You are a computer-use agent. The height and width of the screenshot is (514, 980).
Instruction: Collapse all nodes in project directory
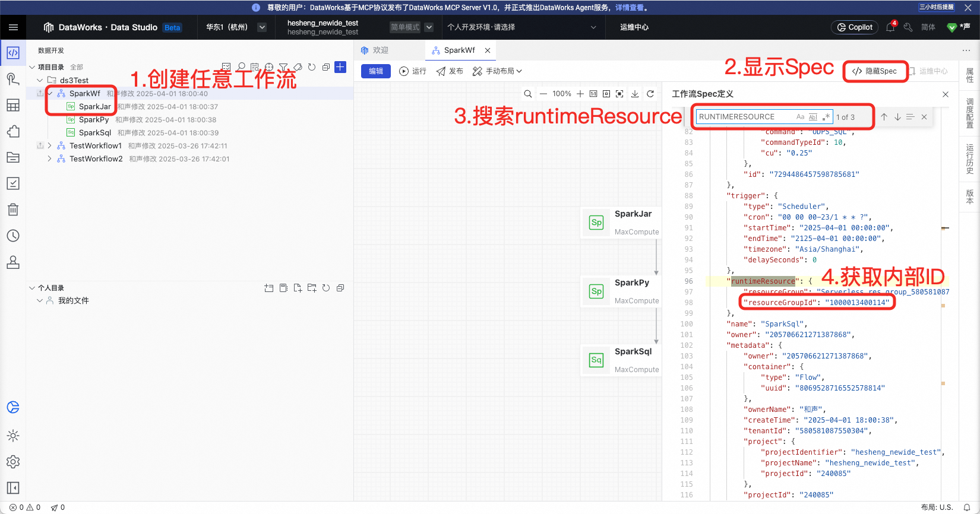[326, 67]
